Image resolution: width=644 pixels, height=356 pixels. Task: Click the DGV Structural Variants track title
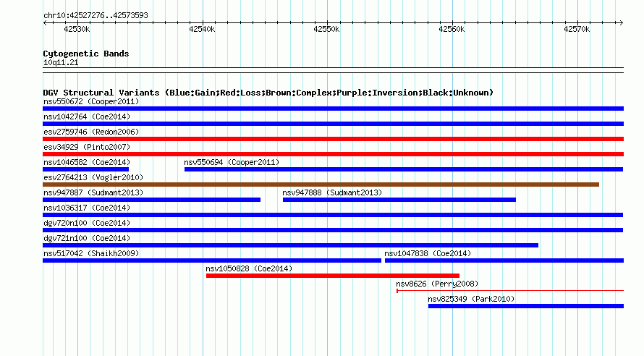268,93
